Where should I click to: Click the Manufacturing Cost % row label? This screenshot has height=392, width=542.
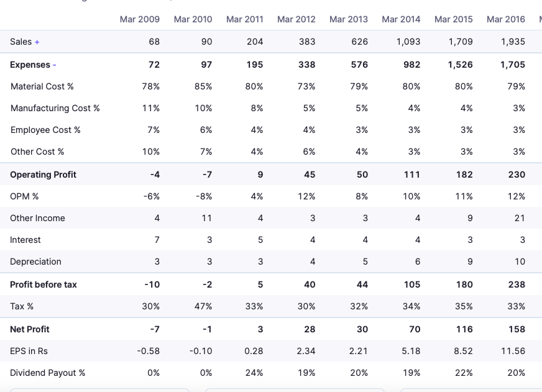pyautogui.click(x=55, y=108)
